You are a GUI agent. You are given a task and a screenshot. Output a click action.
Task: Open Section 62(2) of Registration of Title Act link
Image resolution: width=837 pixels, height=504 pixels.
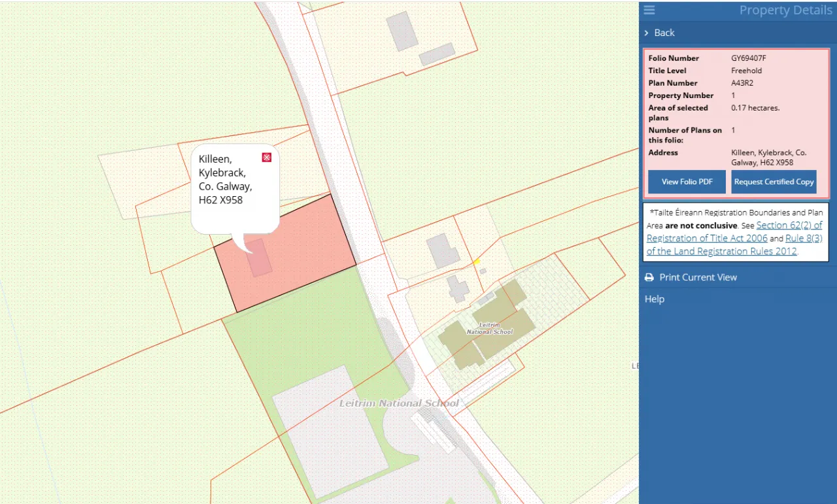pyautogui.click(x=734, y=231)
